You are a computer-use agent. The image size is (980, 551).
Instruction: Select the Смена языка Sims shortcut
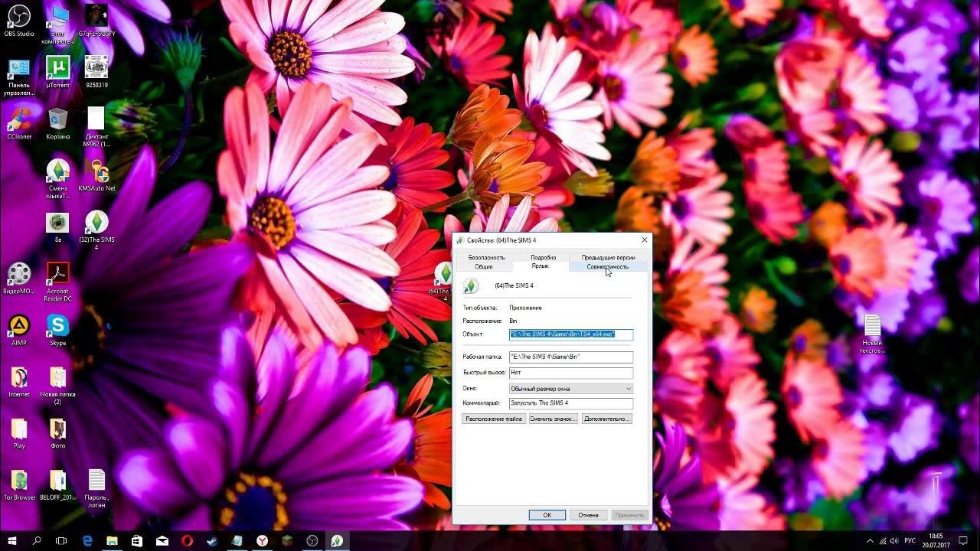(58, 178)
